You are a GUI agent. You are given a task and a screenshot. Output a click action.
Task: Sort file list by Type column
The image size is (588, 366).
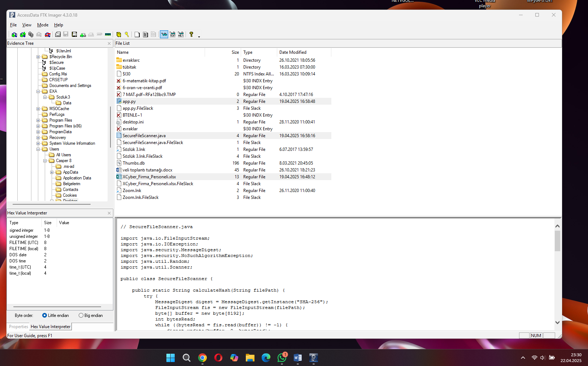tap(259, 52)
